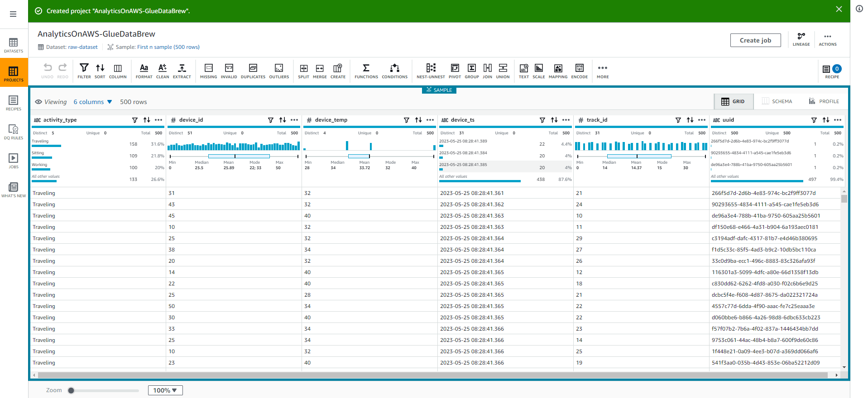Open the Recipe panel
Screen dimensions: 868x398
tap(832, 71)
